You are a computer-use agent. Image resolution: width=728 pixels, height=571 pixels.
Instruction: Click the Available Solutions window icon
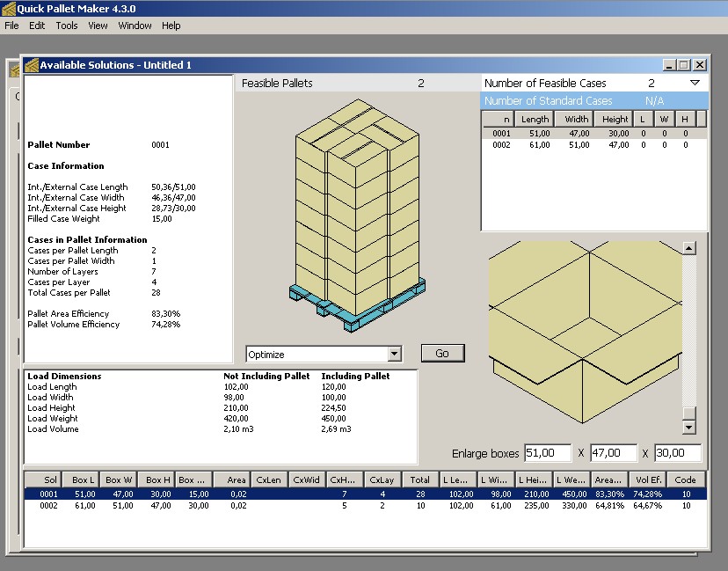point(31,65)
